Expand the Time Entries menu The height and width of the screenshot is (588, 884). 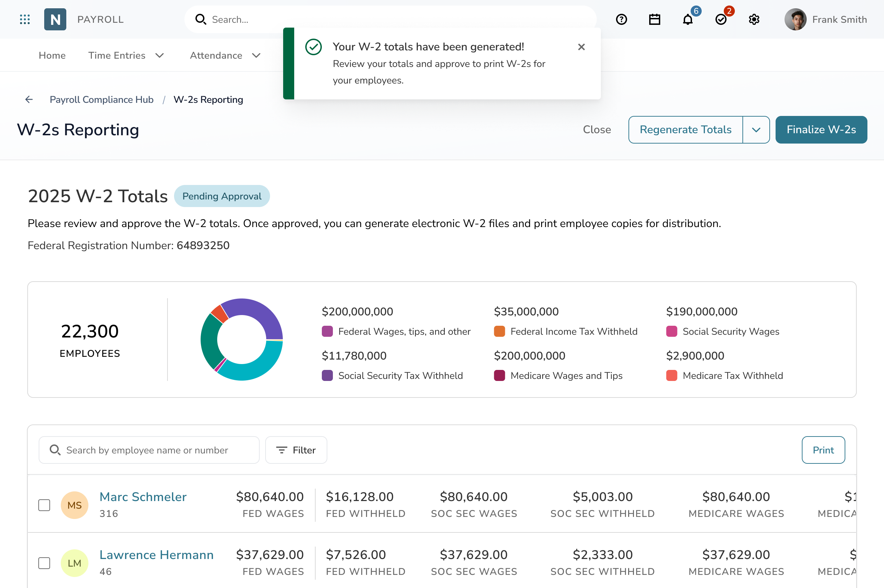tap(126, 55)
